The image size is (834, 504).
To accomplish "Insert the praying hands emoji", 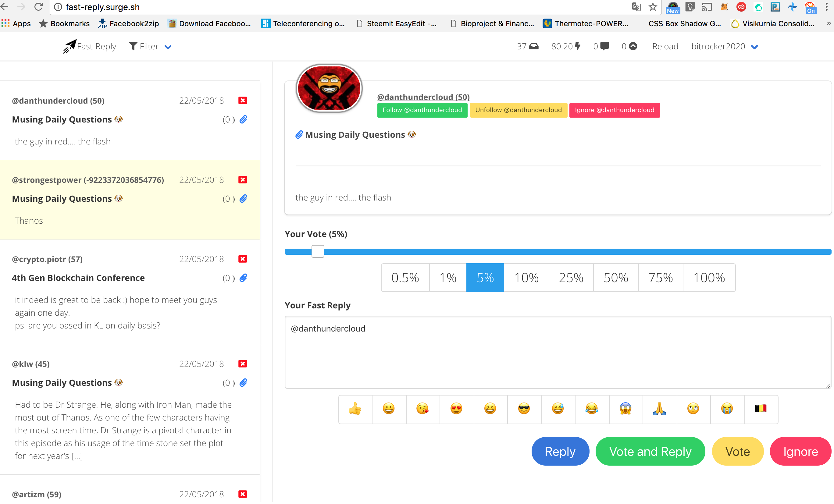I will point(659,409).
